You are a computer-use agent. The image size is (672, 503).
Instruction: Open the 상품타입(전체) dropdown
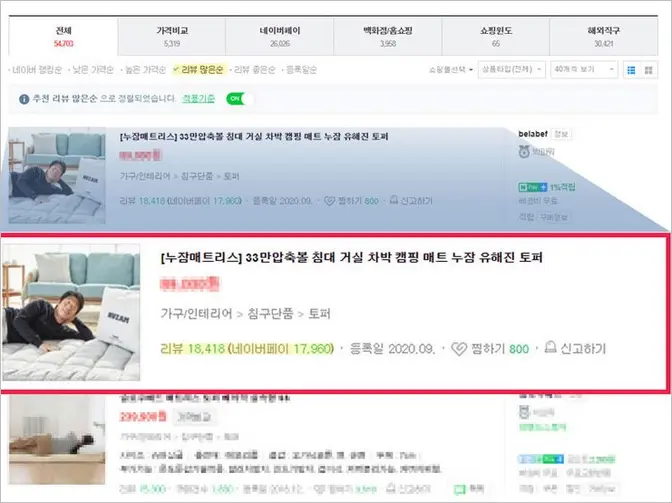coord(511,69)
